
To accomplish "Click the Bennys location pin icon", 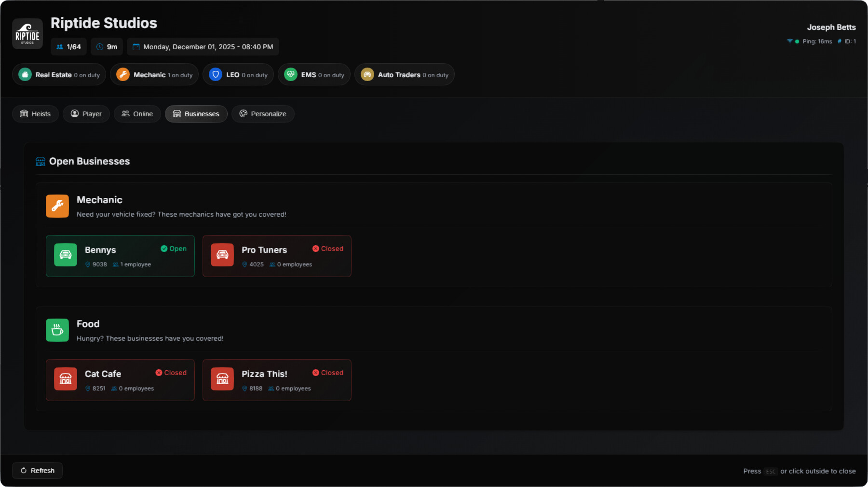I will (88, 264).
